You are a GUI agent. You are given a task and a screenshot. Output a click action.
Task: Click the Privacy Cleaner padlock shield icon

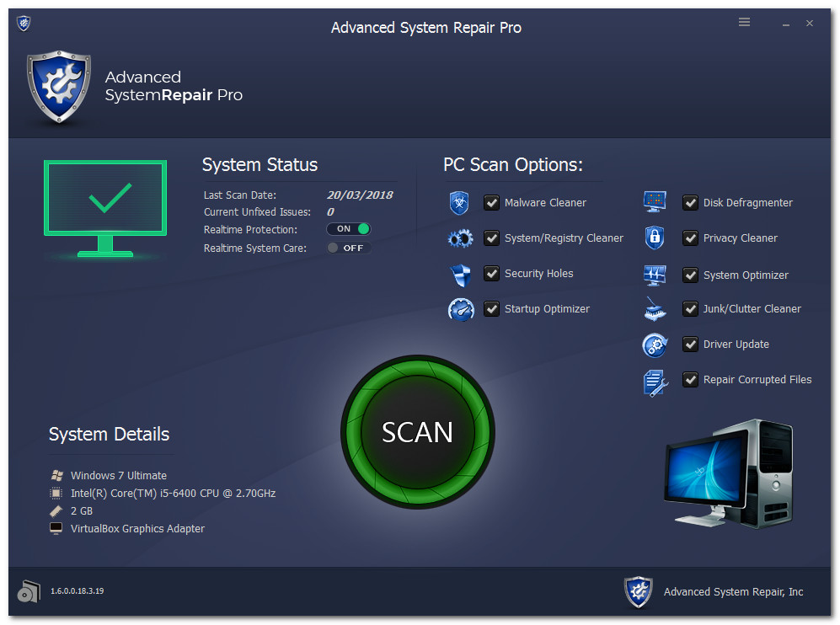[x=655, y=238]
